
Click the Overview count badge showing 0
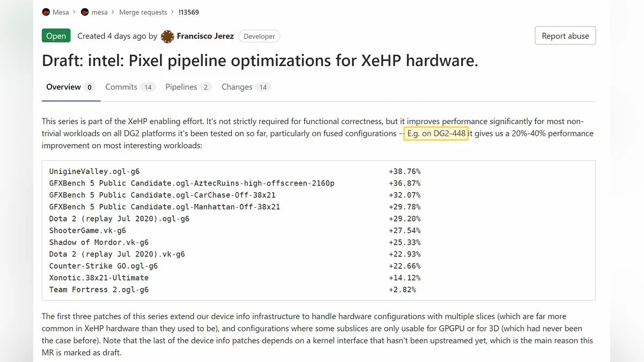pos(90,87)
